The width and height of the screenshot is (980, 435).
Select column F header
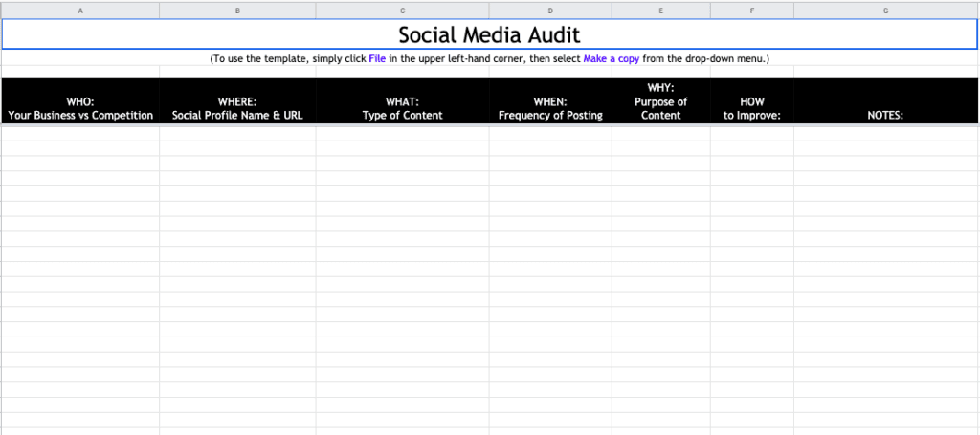click(x=752, y=10)
